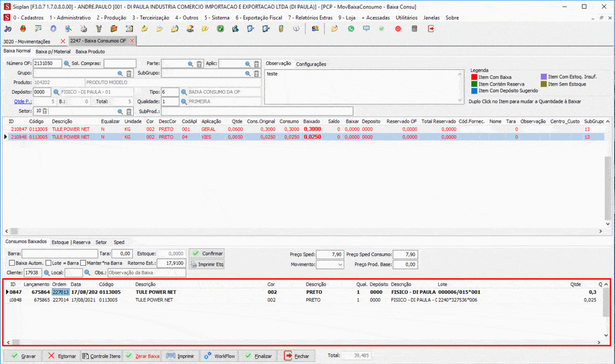Click the Qtde P.: link

[x=23, y=101]
